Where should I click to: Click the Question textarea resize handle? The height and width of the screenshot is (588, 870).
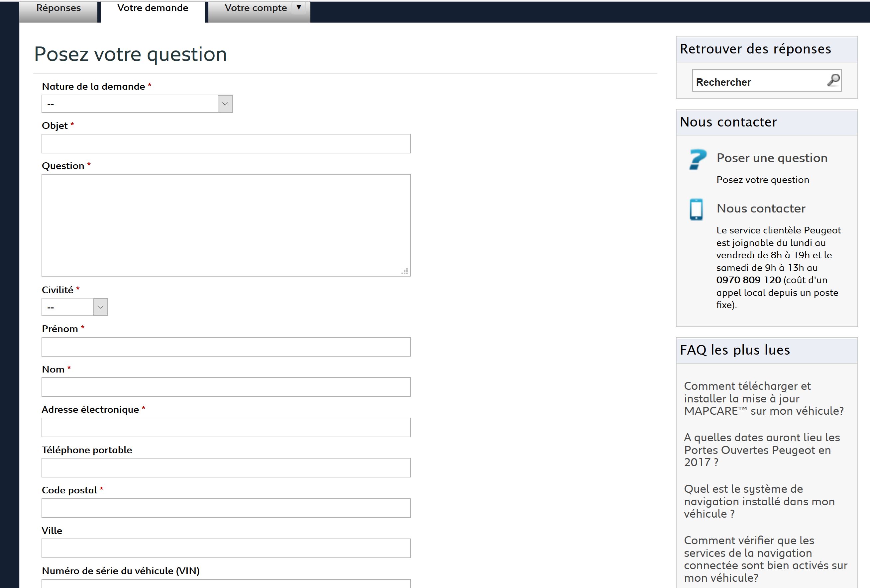click(405, 272)
